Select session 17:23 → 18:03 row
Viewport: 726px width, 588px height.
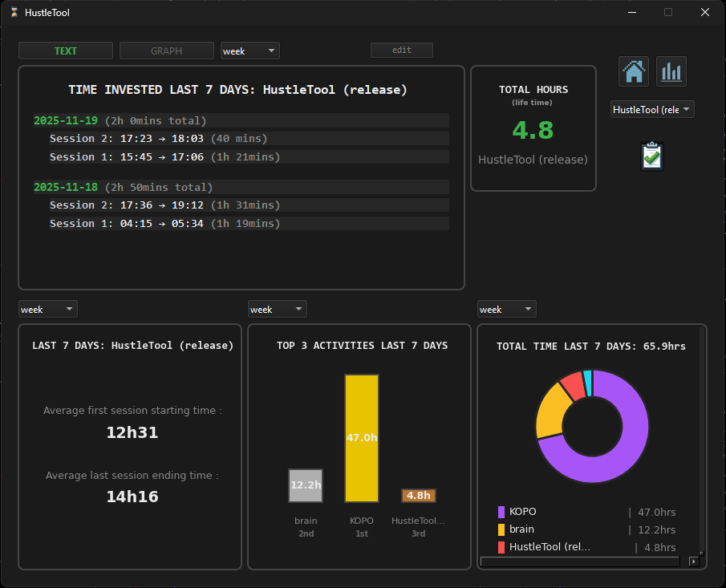(249, 139)
